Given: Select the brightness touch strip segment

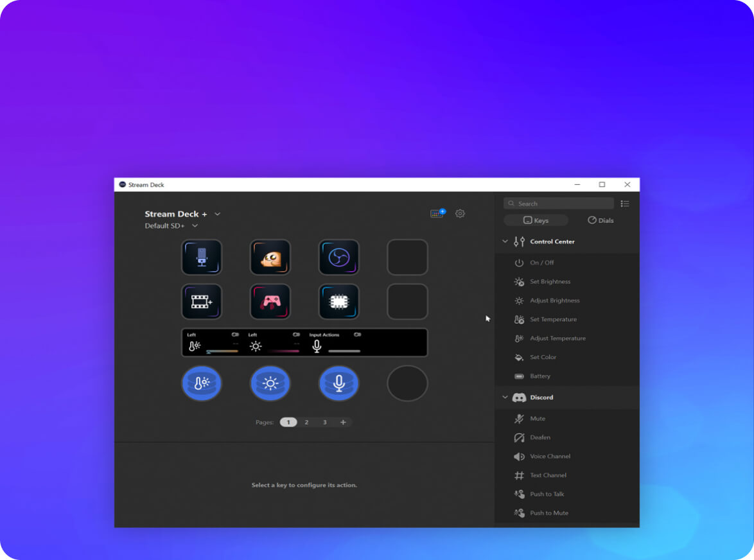Looking at the screenshot, I should click(274, 343).
